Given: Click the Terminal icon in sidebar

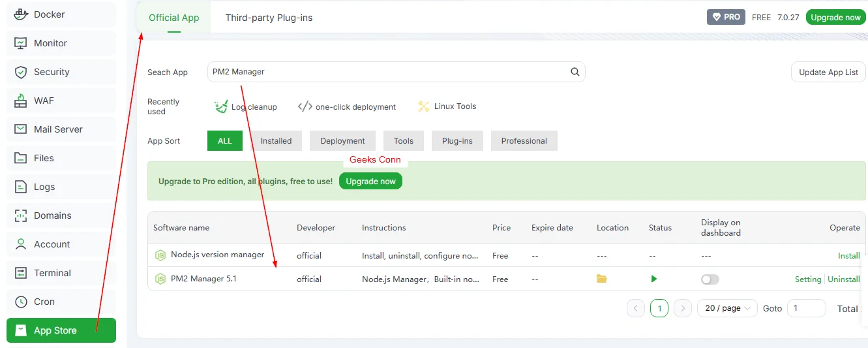Looking at the screenshot, I should coord(21,273).
